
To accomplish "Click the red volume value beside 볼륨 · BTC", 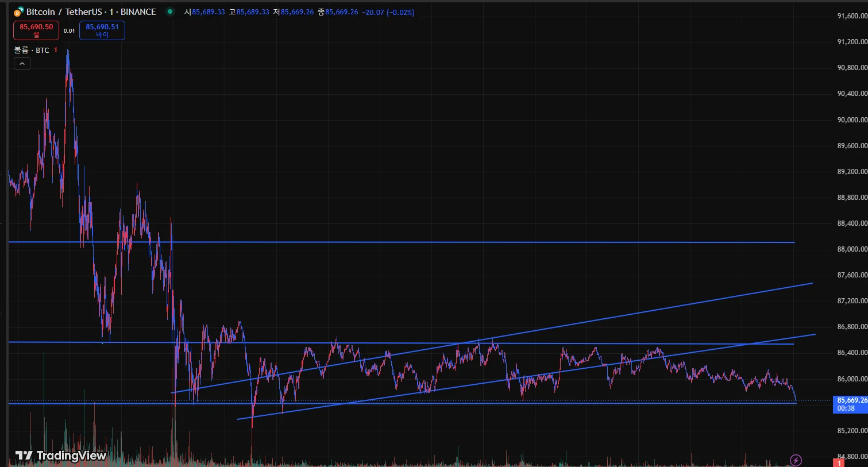I will [x=56, y=51].
